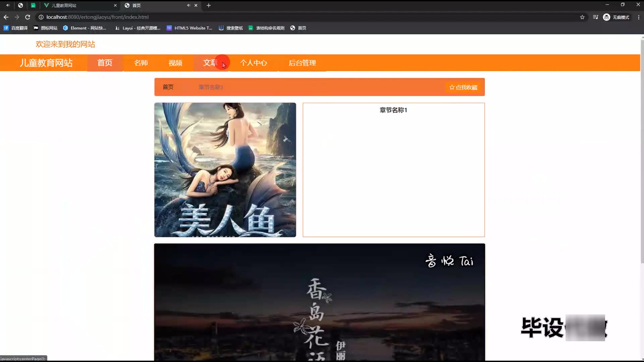Viewport: 644px width, 362px height.
Task: Click the 美人鱼 poster image
Action: coord(225,170)
